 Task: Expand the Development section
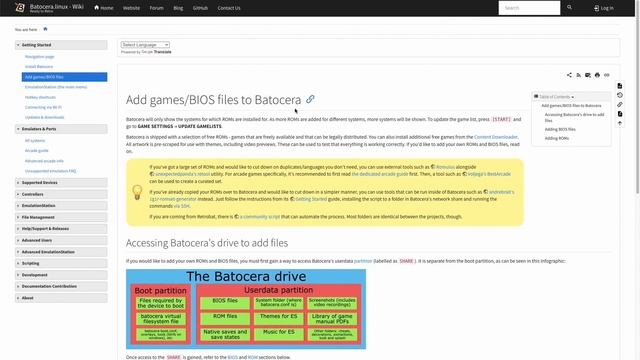click(61, 275)
